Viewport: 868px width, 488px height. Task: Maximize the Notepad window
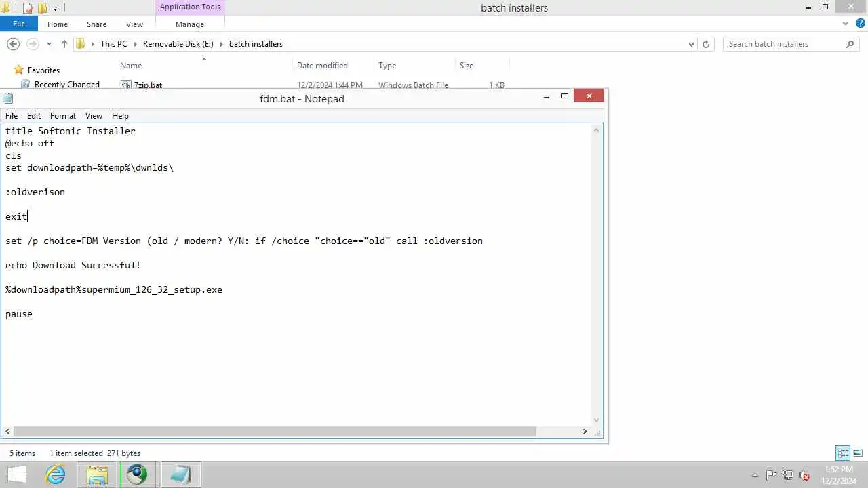564,96
